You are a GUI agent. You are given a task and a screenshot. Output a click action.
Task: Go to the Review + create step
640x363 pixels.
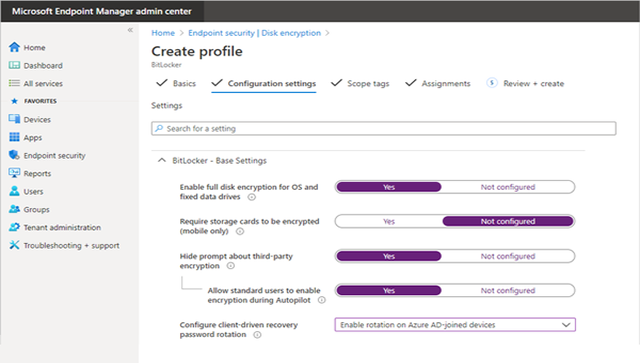(525, 83)
